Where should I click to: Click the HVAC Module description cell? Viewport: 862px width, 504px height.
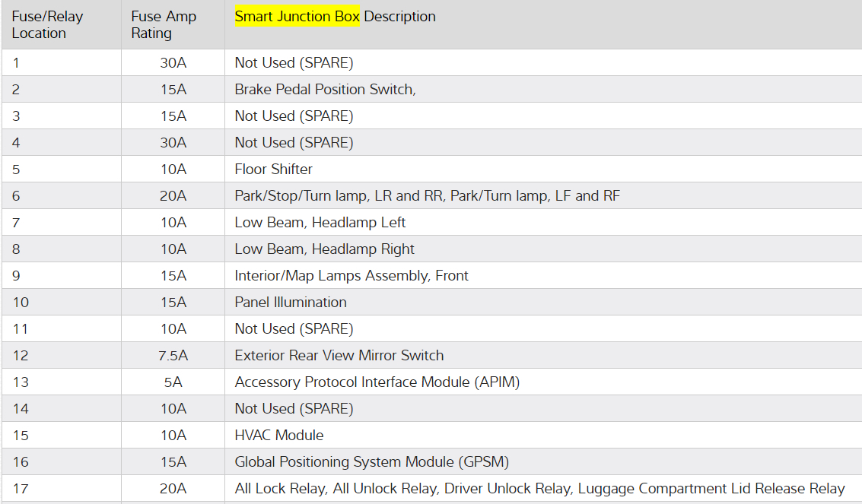278,436
